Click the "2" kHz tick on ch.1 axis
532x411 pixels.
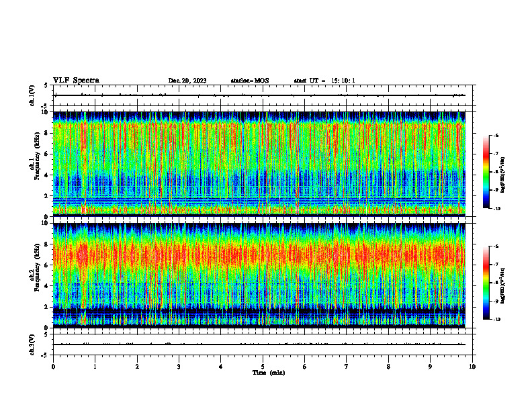pyautogui.click(x=47, y=196)
